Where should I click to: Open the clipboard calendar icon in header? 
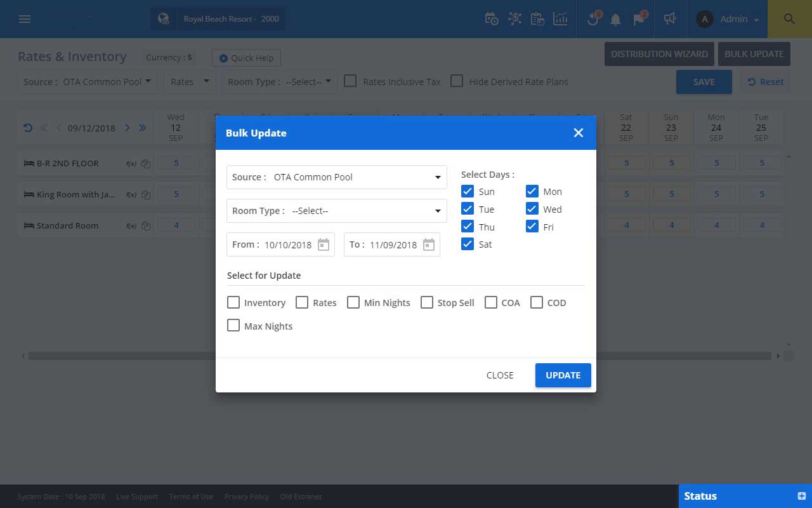tap(537, 19)
